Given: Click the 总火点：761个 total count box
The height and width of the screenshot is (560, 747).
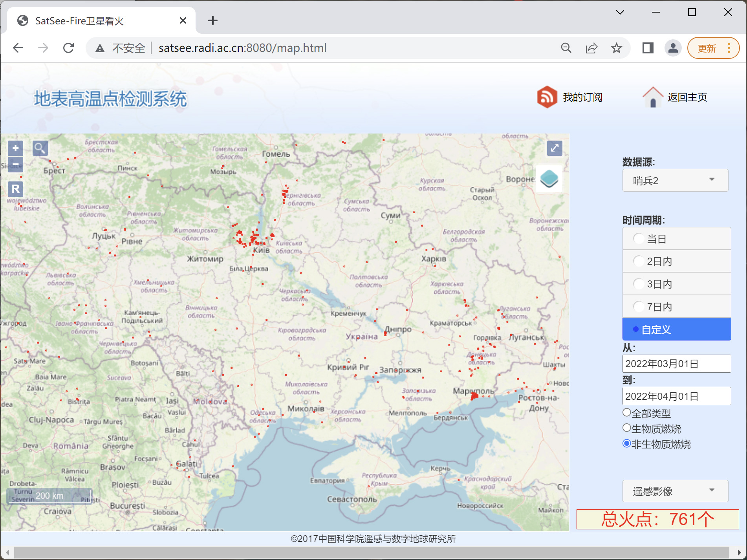Looking at the screenshot, I should (x=657, y=519).
